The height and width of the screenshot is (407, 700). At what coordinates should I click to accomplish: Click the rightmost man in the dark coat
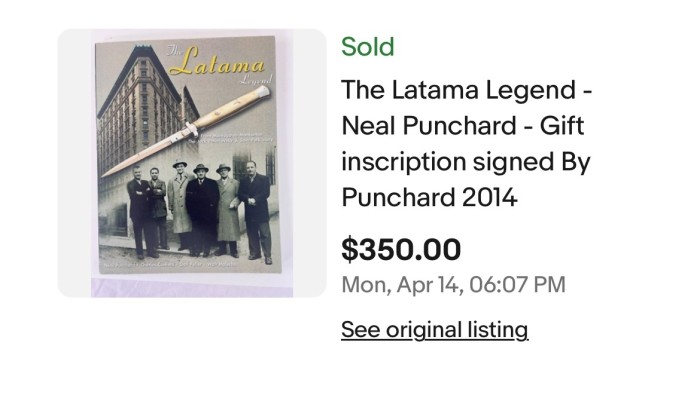coord(255,211)
